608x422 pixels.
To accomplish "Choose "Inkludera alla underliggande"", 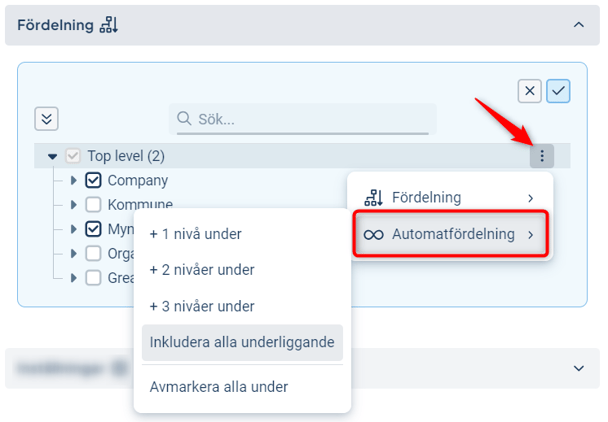I will 242,342.
